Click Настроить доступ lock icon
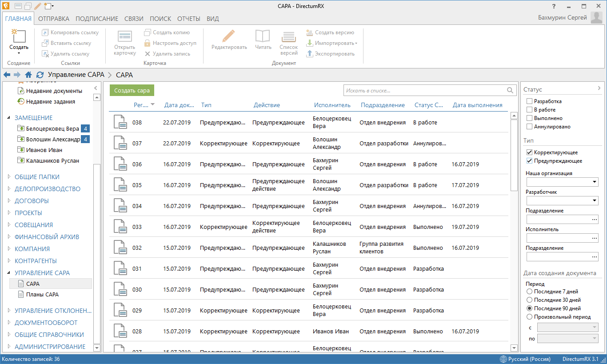The width and height of the screenshot is (607, 364). [x=148, y=43]
